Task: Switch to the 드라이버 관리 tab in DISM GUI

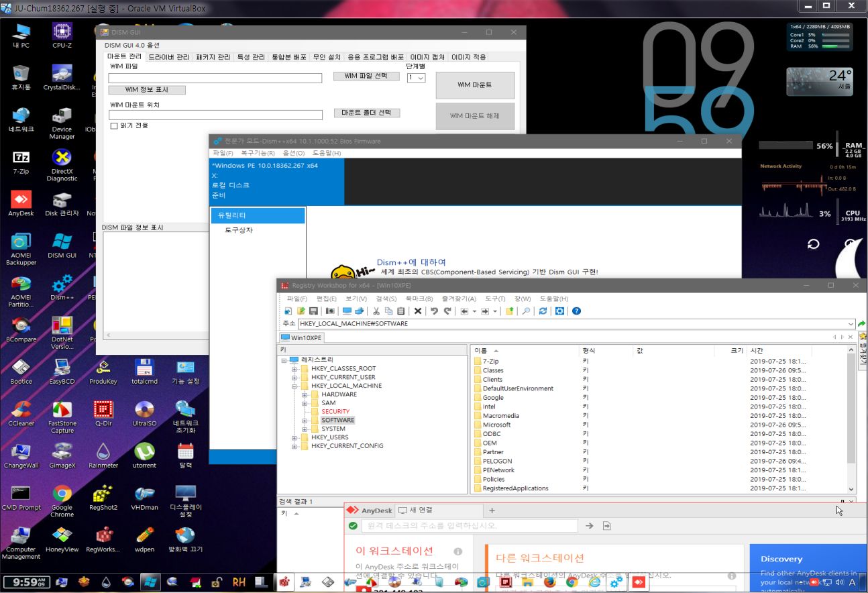Action: click(168, 57)
